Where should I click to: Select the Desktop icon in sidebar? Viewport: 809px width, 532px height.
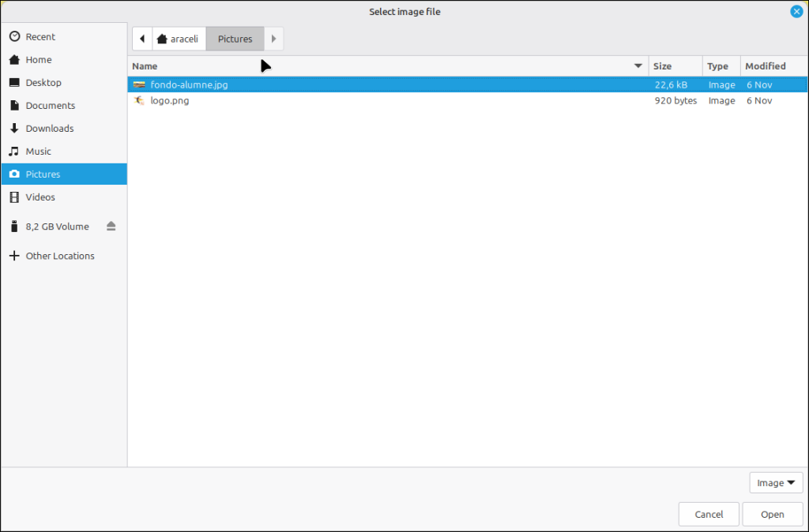pos(13,83)
